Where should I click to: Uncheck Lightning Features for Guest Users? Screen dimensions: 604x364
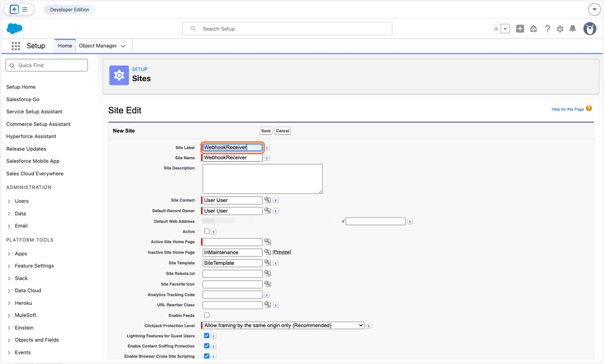206,335
